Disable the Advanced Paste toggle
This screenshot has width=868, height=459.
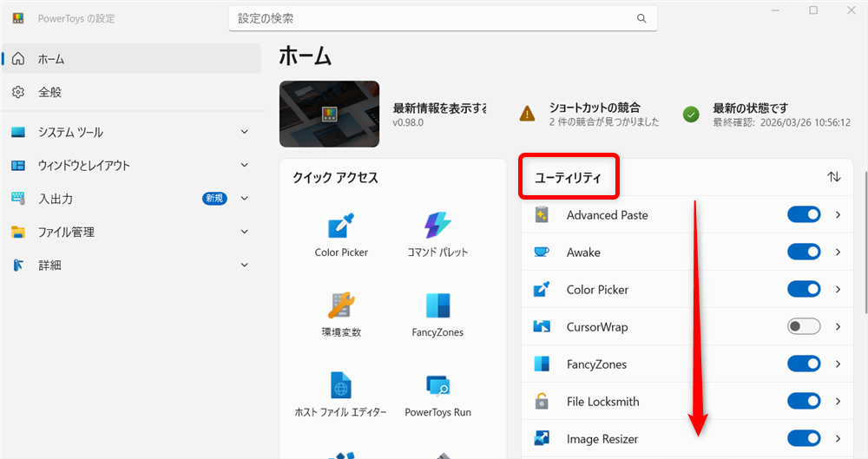(804, 215)
